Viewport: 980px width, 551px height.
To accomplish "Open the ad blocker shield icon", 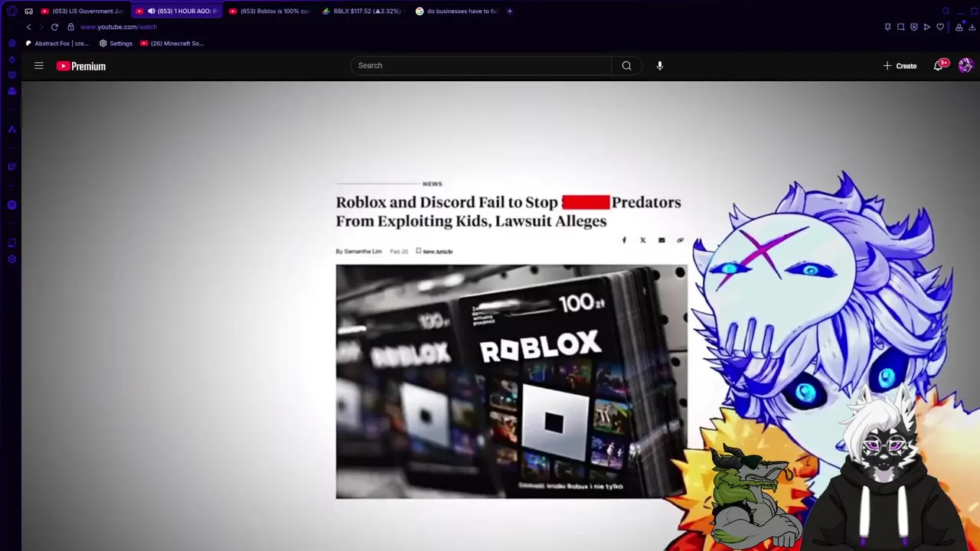I will 913,27.
